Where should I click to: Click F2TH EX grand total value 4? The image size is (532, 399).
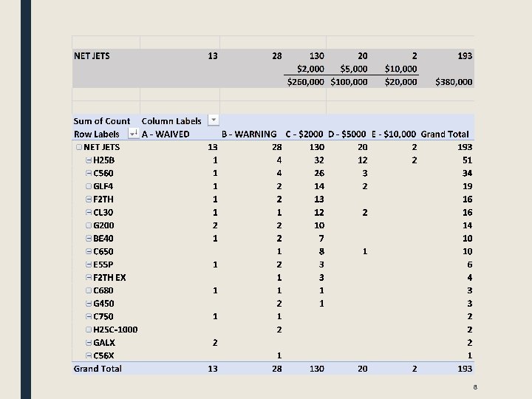tap(470, 278)
